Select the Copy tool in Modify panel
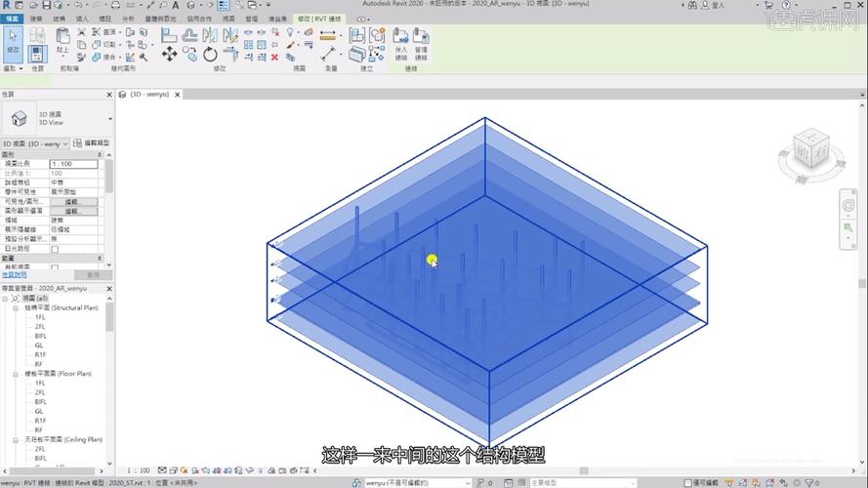Viewport: 868px width, 488px height. point(189,55)
